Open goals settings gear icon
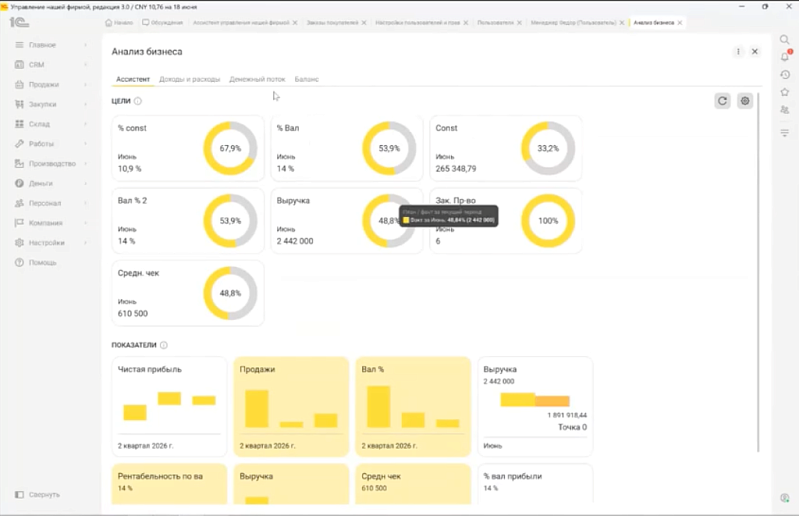Screen dimensions: 799x516 coord(745,101)
